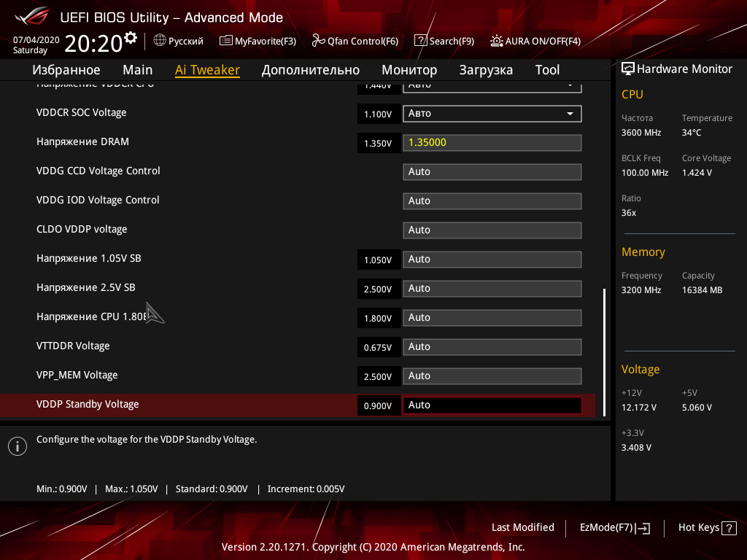Select the VDDG IOD Voltage Control label
Image resolution: width=747 pixels, height=560 pixels.
pyautogui.click(x=98, y=200)
